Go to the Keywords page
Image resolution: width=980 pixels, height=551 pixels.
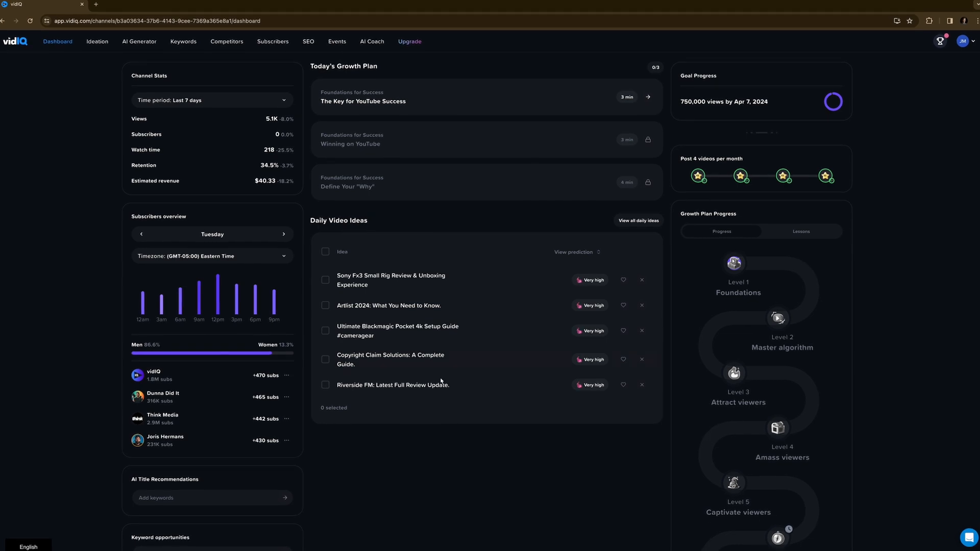coord(183,41)
